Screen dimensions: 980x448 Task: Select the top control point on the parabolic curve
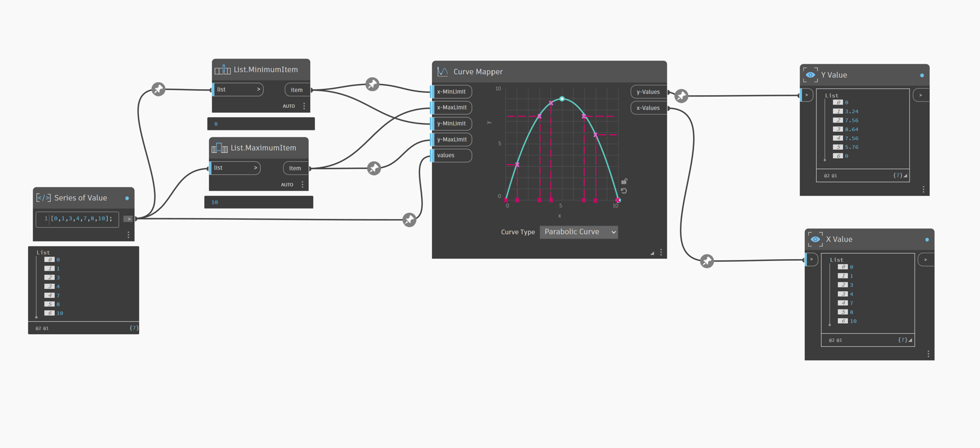[562, 99]
